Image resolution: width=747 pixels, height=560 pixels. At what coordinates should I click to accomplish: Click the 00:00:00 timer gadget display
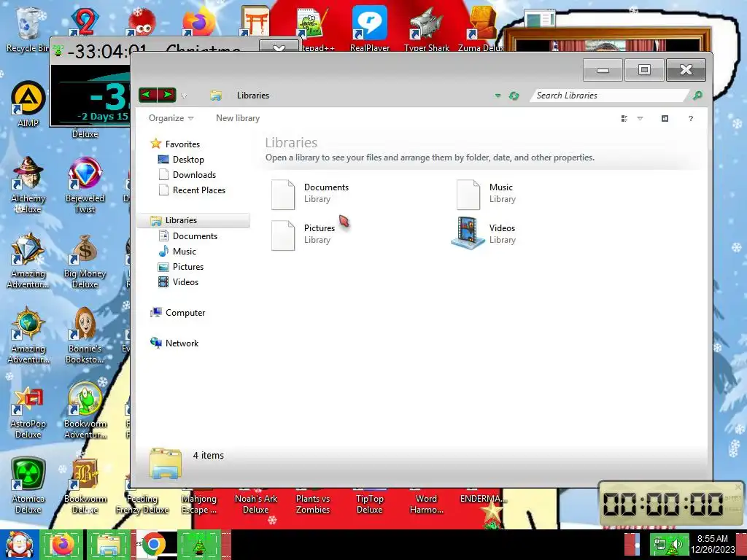(x=663, y=504)
